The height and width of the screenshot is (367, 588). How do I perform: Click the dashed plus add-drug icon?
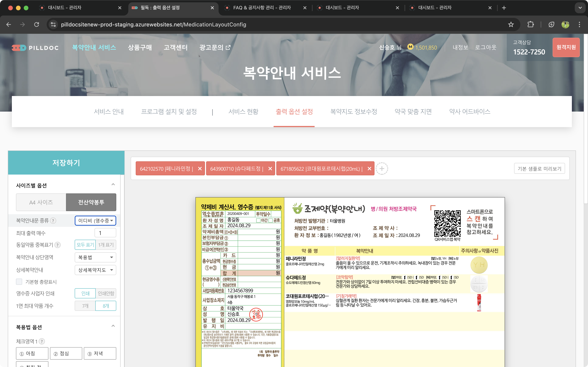point(382,169)
